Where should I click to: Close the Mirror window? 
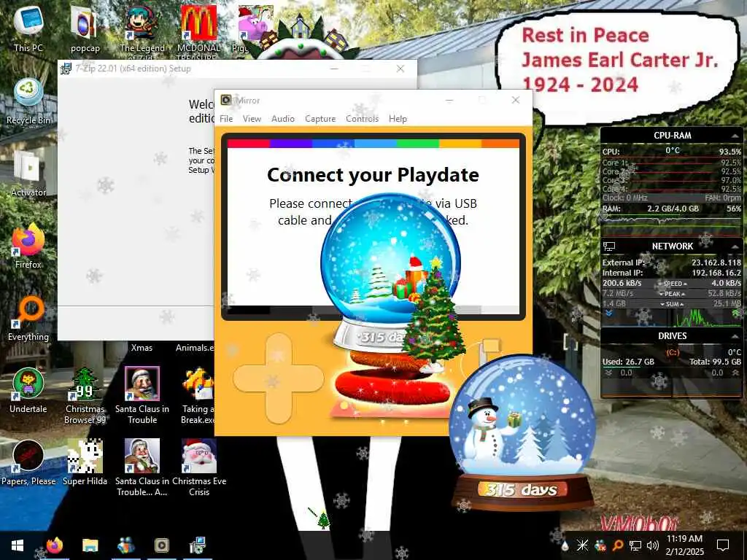[516, 100]
